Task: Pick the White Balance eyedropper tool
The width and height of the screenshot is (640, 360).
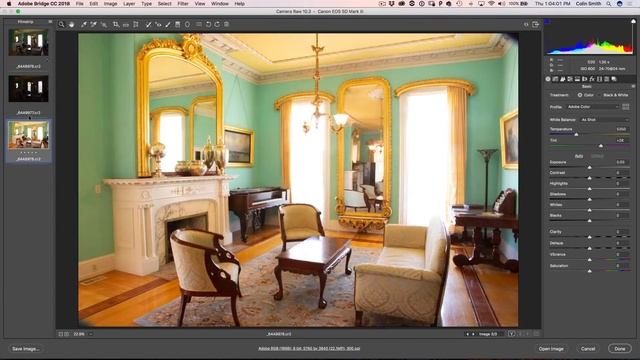Action: (84, 24)
